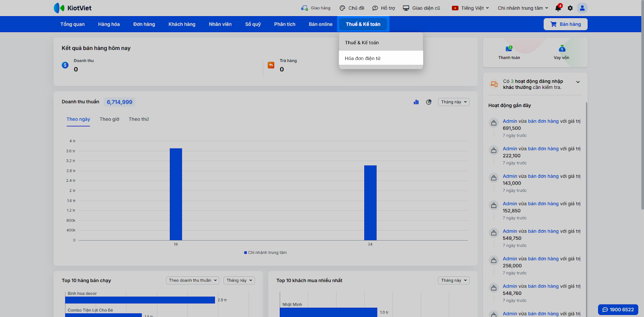Open the Phân tích menu
644x317 pixels.
285,24
